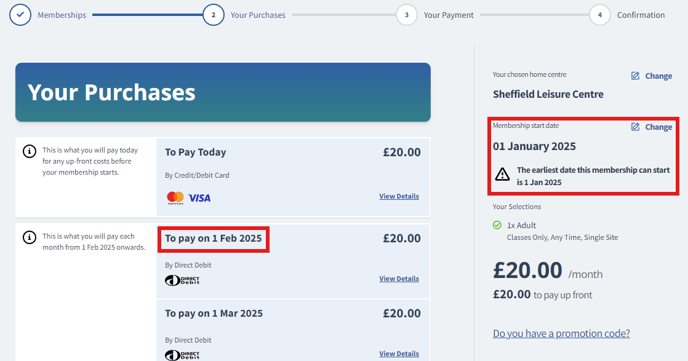Click the info icon beside pay today note

[29, 152]
